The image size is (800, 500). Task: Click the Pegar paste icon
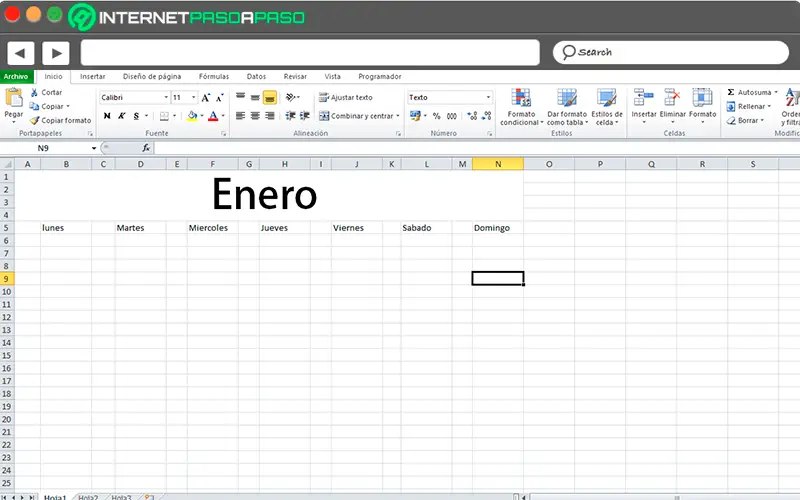[x=14, y=98]
